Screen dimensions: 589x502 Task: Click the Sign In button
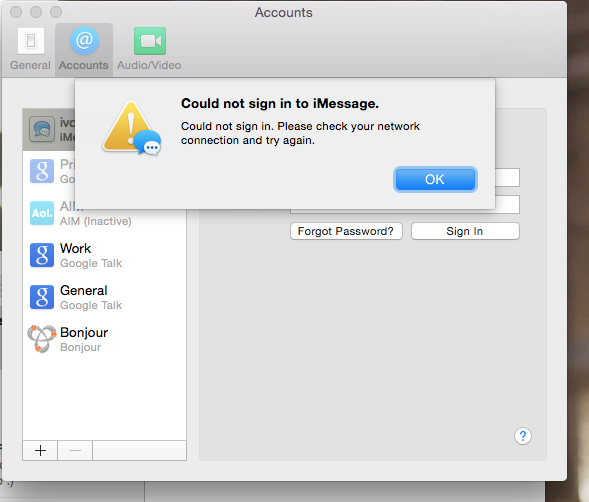[465, 231]
